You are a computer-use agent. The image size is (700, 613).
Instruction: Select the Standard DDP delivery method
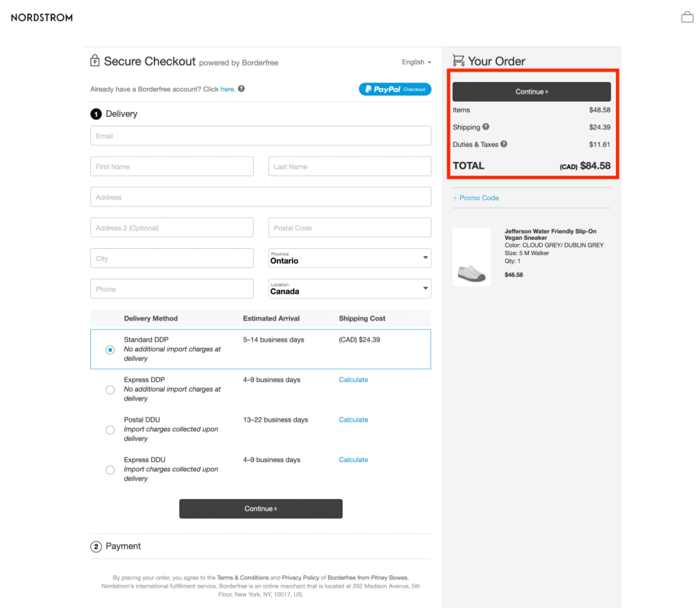109,349
